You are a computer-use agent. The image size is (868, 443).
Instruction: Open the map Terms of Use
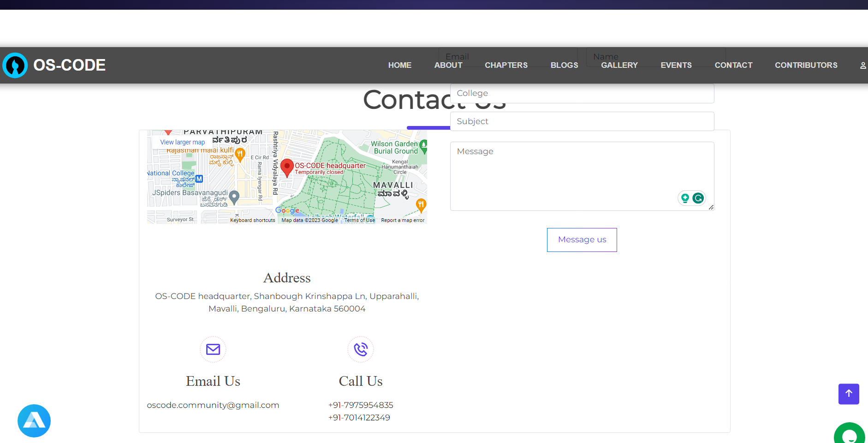click(x=359, y=220)
